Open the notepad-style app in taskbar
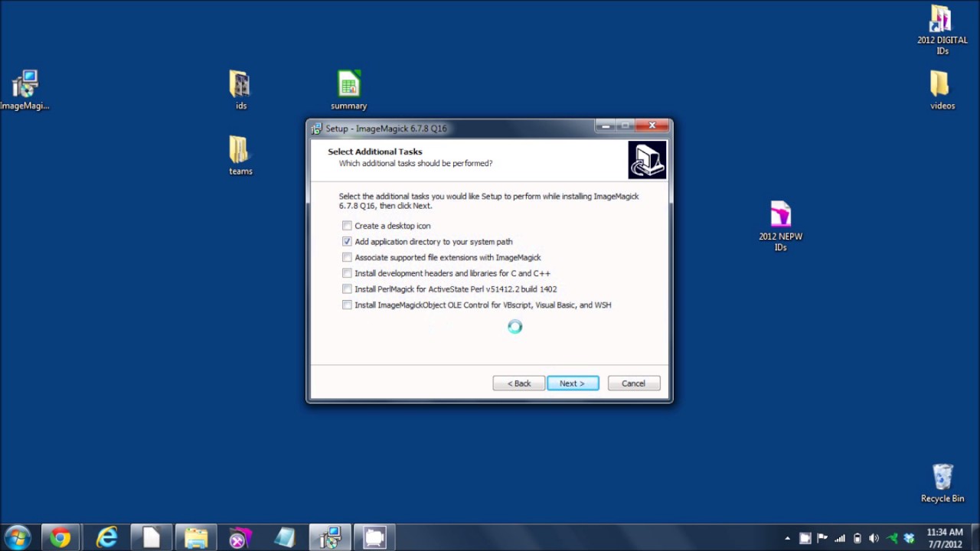This screenshot has height=551, width=980. click(285, 538)
